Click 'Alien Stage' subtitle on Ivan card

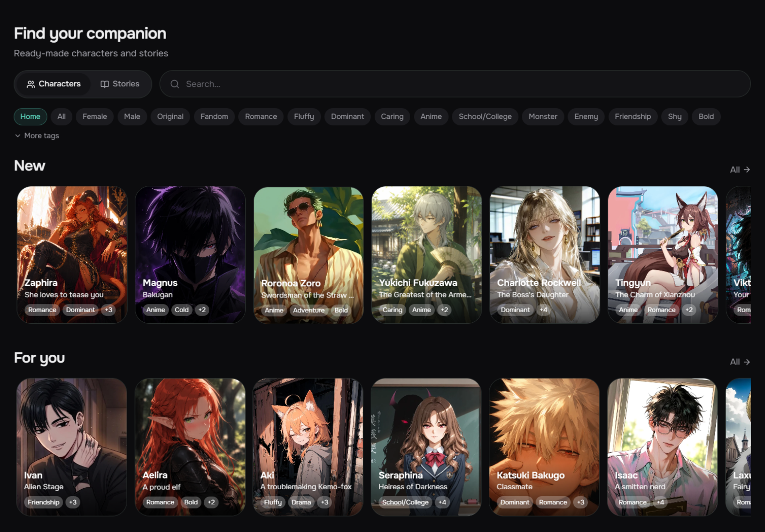44,487
